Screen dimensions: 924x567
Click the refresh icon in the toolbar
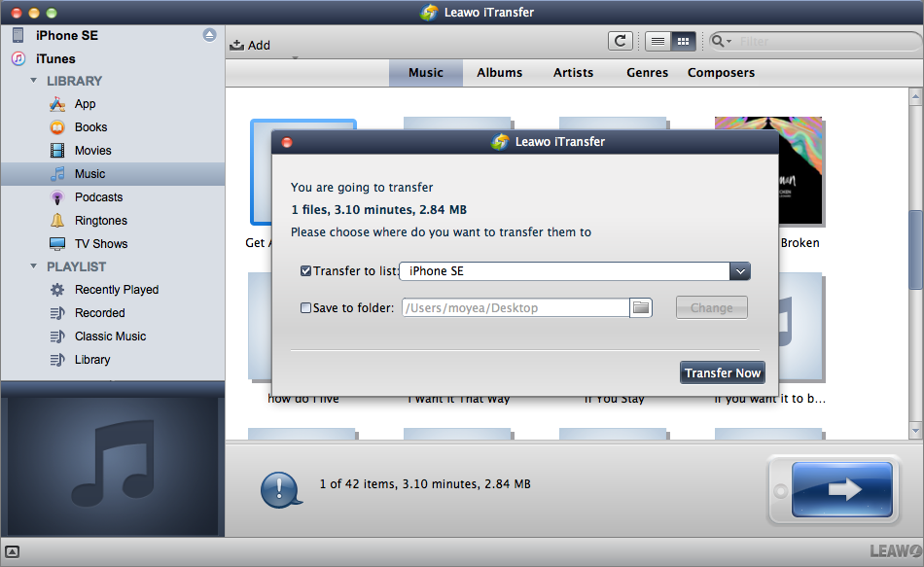pyautogui.click(x=620, y=41)
